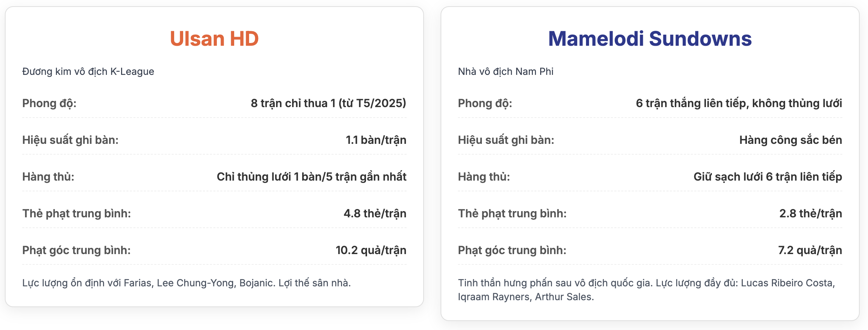Click 'Phạt góc trung bình:' label in Sundowns card

point(512,250)
